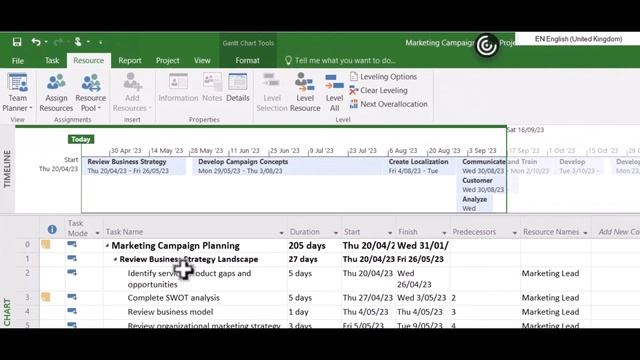
Task: Click the 1 day duration cell
Action: click(313, 312)
